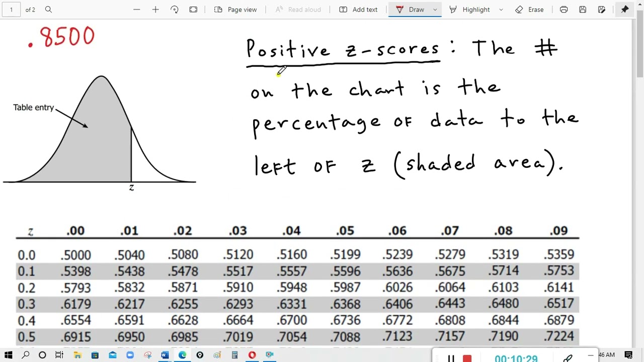The width and height of the screenshot is (644, 362).
Task: Pause the screen recording
Action: coord(451,358)
